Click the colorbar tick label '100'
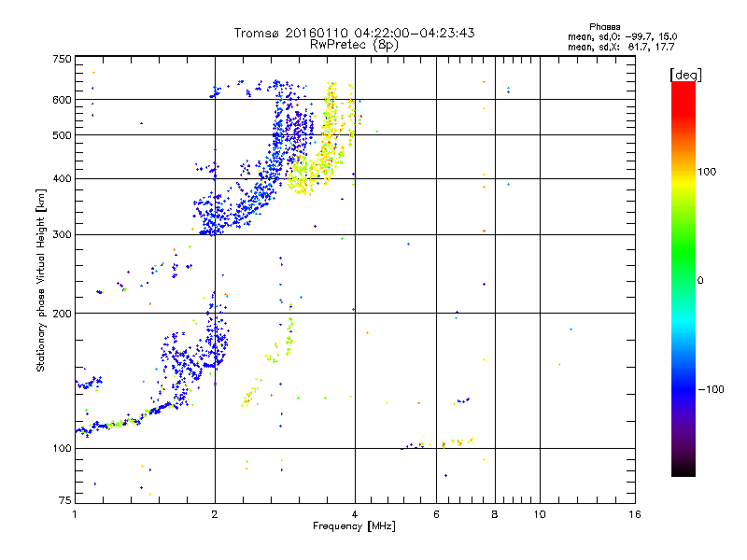Image resolution: width=747 pixels, height=560 pixels. click(x=707, y=172)
